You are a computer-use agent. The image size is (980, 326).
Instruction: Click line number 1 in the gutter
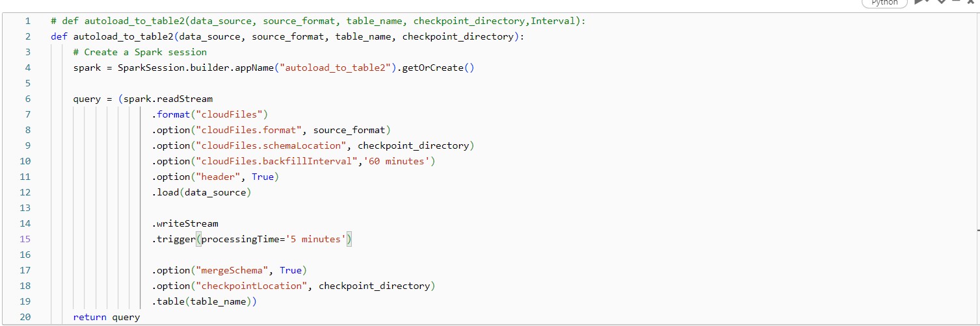pos(27,21)
